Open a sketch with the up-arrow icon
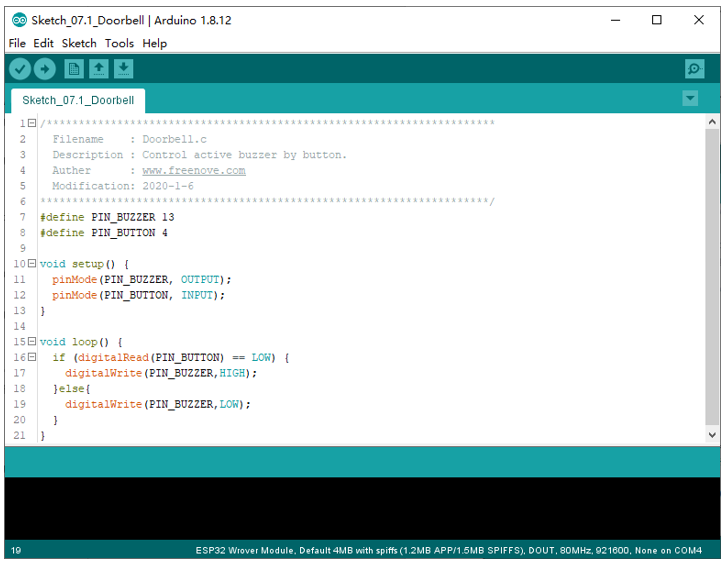The image size is (728, 563). tap(98, 69)
